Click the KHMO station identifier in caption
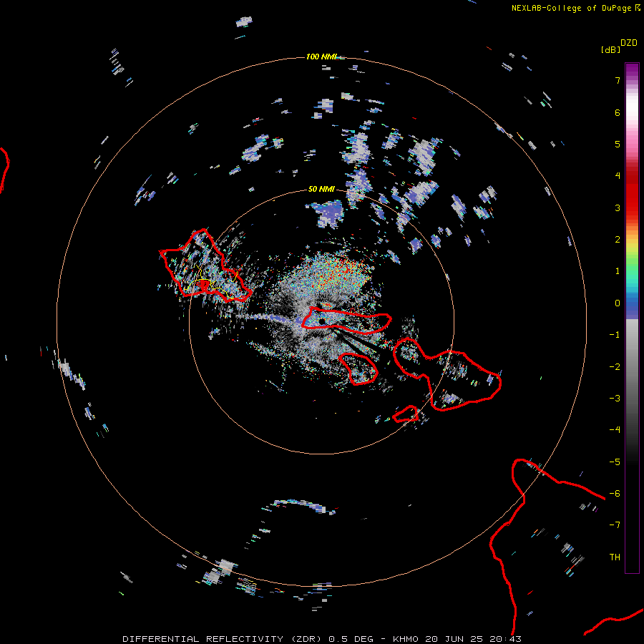Screen dimensions: 644x644 point(406,639)
